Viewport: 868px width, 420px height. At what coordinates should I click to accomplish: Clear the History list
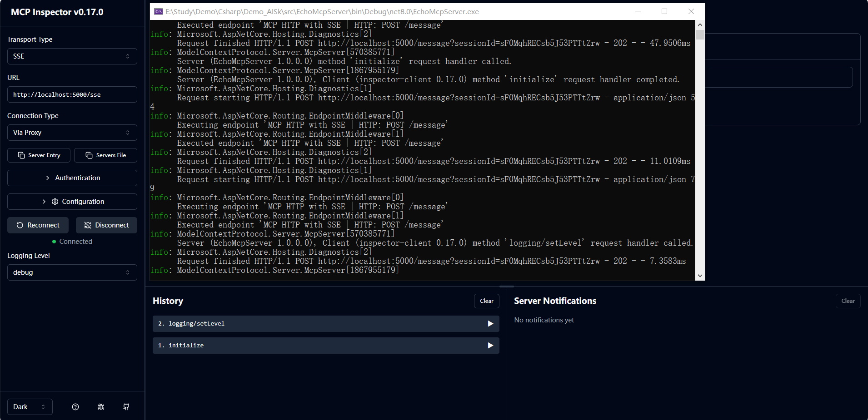tap(487, 301)
